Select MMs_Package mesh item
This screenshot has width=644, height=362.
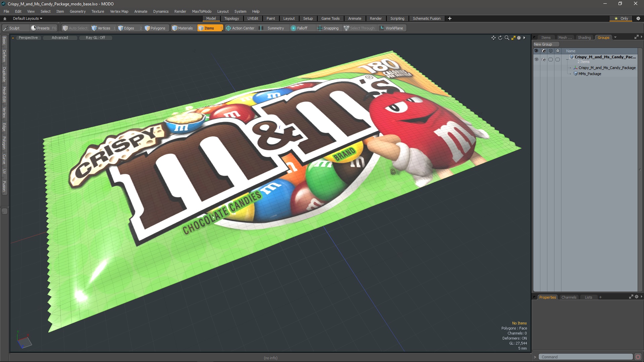(589, 74)
